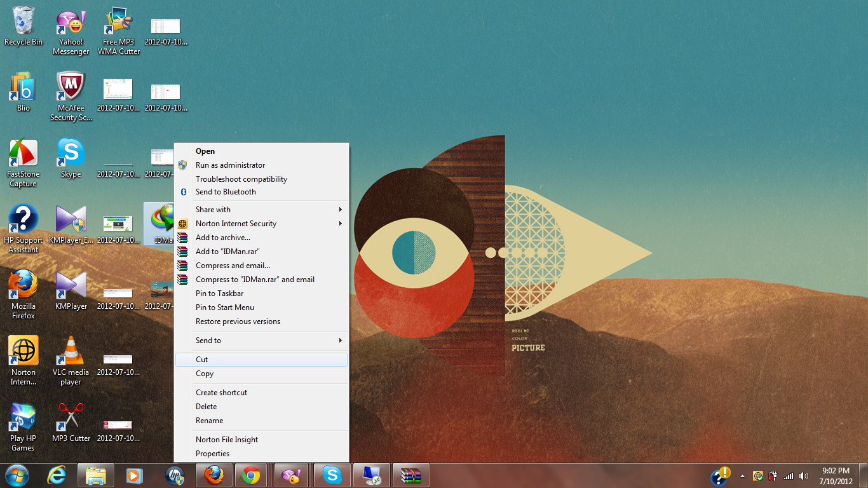Expand the Norton Internet Security submenu
This screenshot has width=868, height=488.
click(262, 224)
